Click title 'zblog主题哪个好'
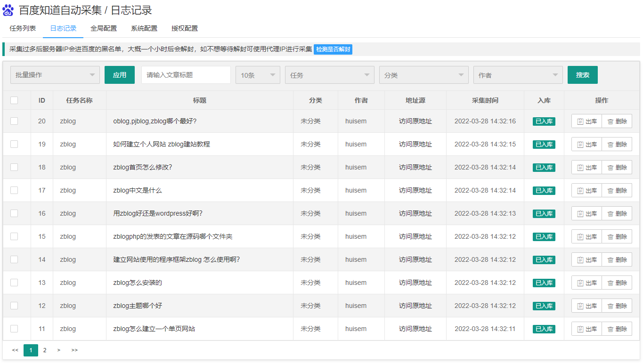The height and width of the screenshot is (364, 643). (x=138, y=306)
